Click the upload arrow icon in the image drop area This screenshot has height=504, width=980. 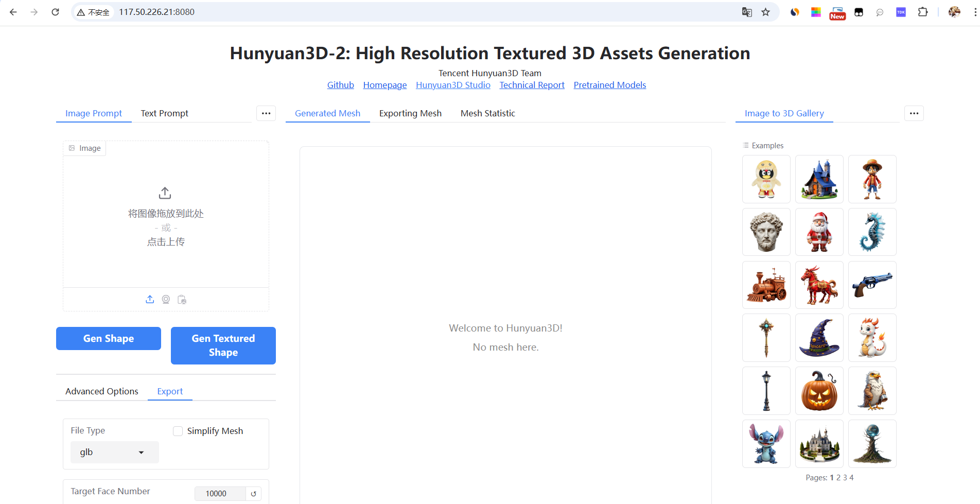165,193
